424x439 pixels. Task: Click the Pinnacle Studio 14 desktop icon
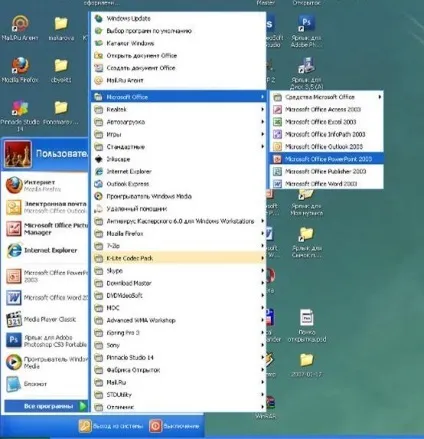pos(20,108)
